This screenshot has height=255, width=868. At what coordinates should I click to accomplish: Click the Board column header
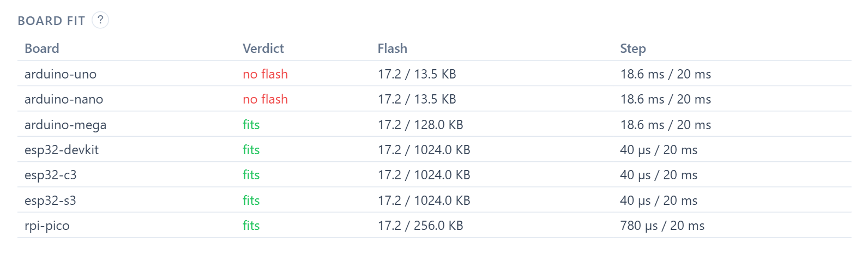[42, 48]
